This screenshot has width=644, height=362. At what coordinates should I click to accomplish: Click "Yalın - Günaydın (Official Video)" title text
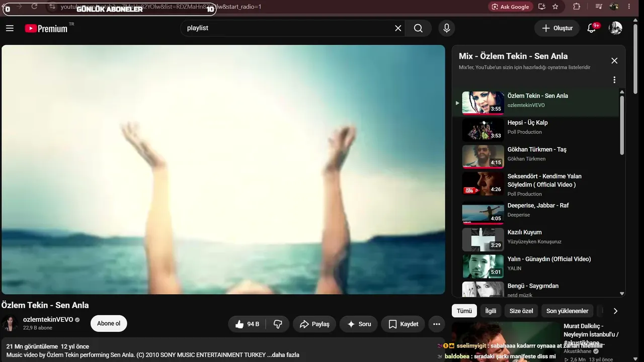coord(549,259)
